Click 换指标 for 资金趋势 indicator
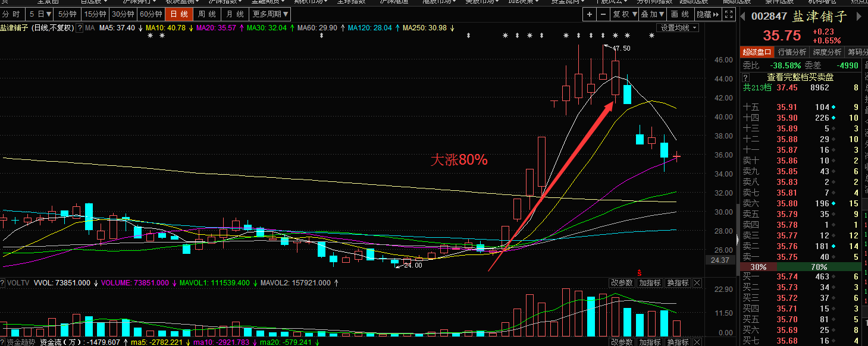Image resolution: width=868 pixels, height=346 pixels. [x=678, y=342]
